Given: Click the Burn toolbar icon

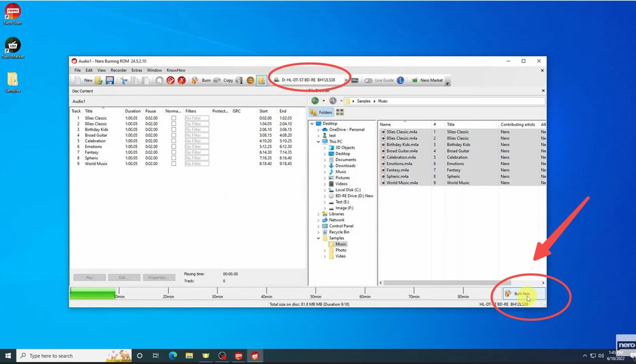Looking at the screenshot, I should pyautogui.click(x=201, y=80).
